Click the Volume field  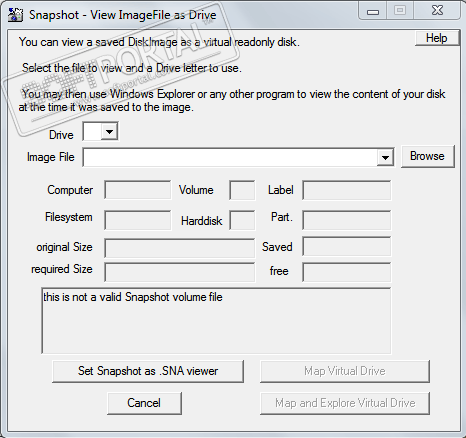[x=242, y=190]
